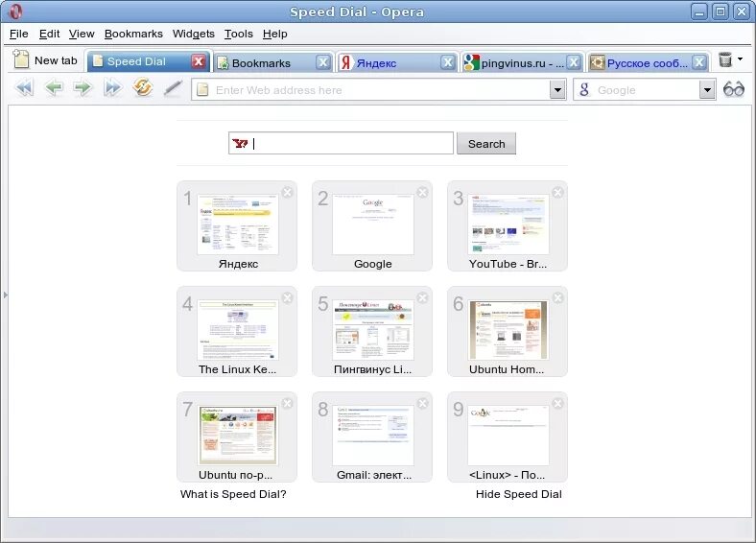
Task: Open the Gmail: элект... Speed Dial thumbnail
Action: pos(372,436)
